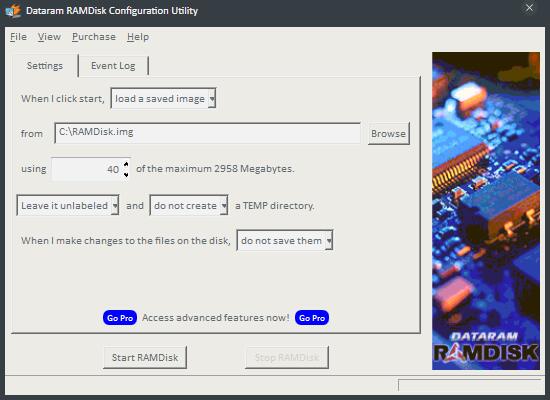Click the 'When I click start,' label
Screen dimensions: 550x400
click(63, 99)
